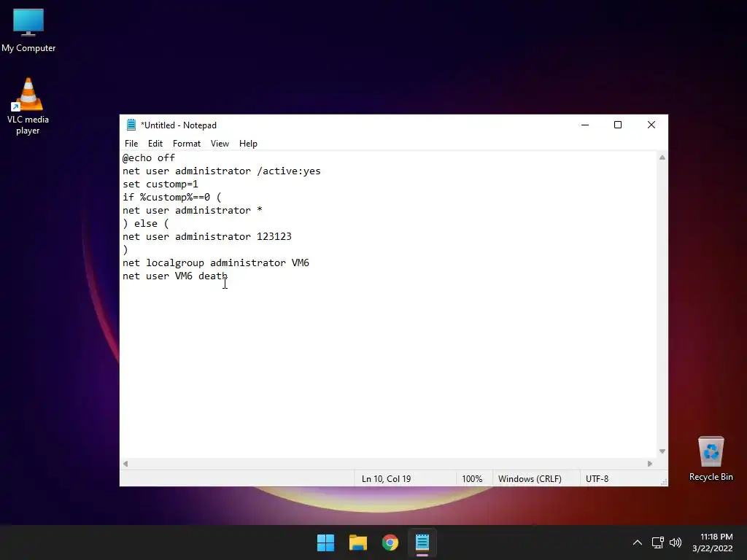747x560 pixels.
Task: Click the 100% zoom status entry
Action: click(x=472, y=478)
